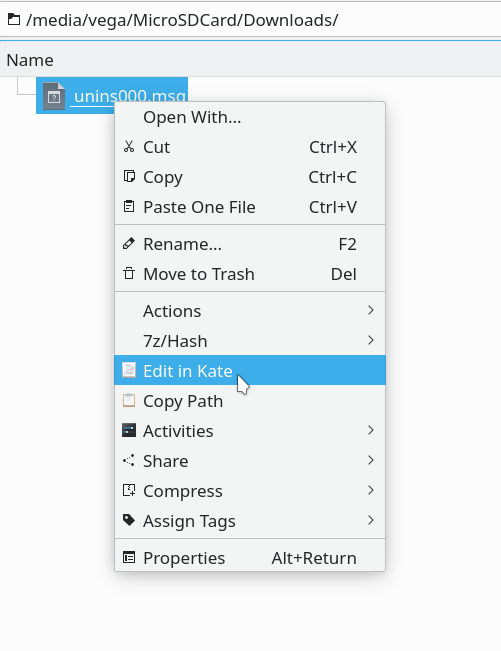501x651 pixels.
Task: Click the trash can icon for Move to Trash
Action: pos(129,274)
